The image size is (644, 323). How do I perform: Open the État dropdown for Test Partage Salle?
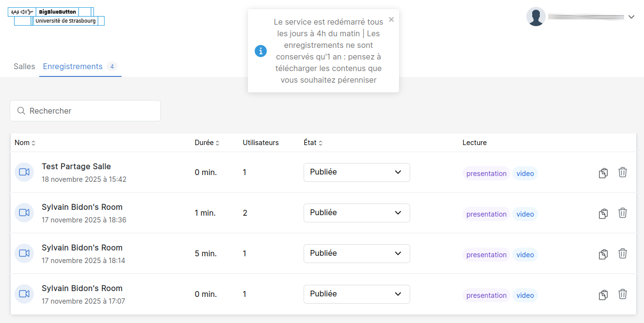(x=356, y=172)
